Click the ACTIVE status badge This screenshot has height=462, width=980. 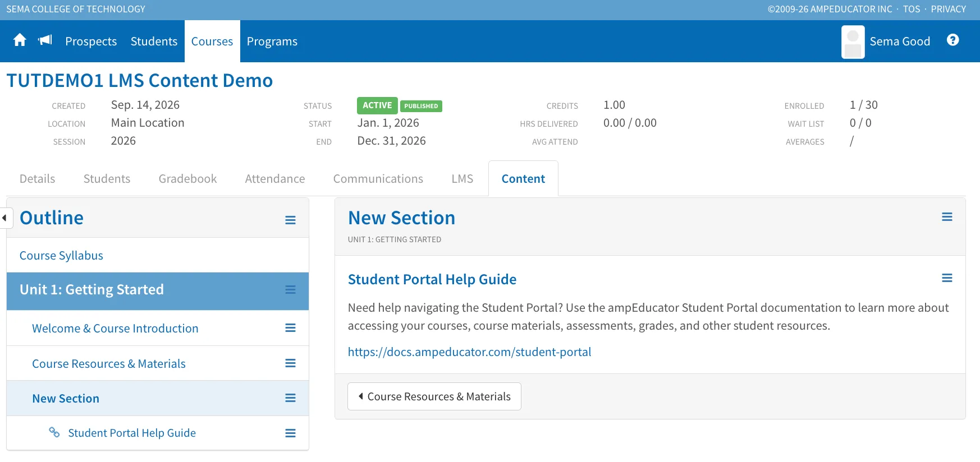(377, 105)
